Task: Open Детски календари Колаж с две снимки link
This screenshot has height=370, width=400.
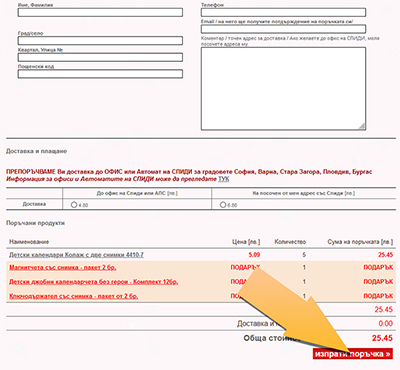Action: [x=76, y=255]
